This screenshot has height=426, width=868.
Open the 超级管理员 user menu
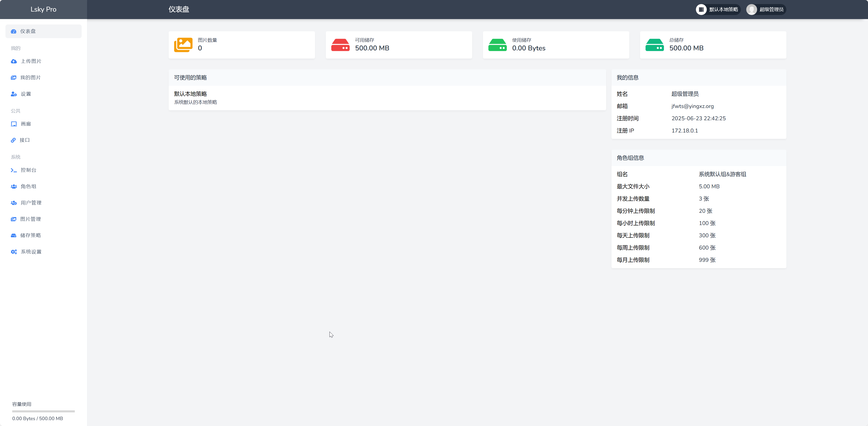tap(766, 10)
